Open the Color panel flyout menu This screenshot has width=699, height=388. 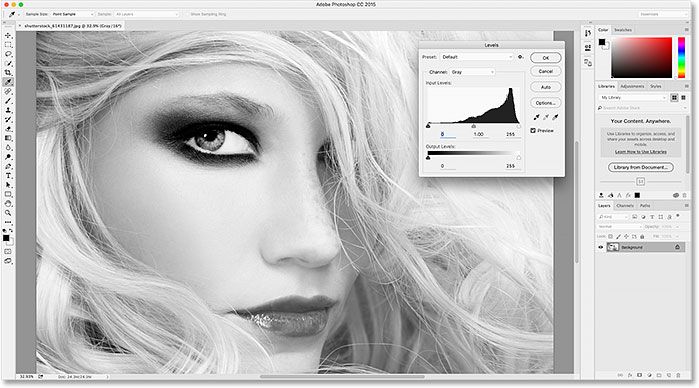point(687,30)
